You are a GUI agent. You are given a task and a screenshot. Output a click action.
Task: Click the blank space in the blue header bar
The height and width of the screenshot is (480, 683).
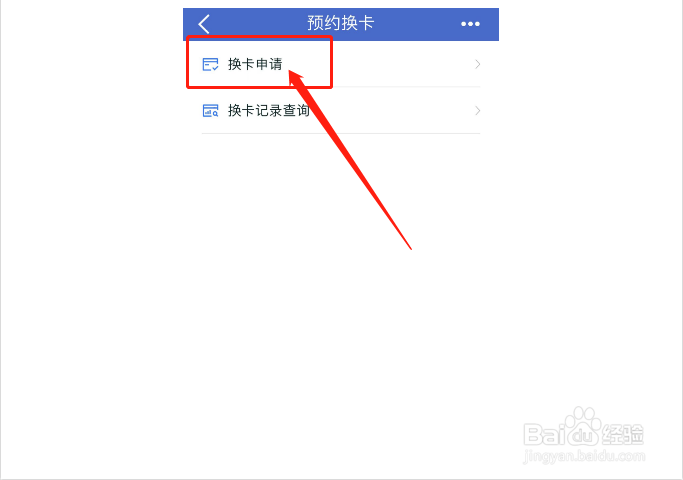pos(418,24)
